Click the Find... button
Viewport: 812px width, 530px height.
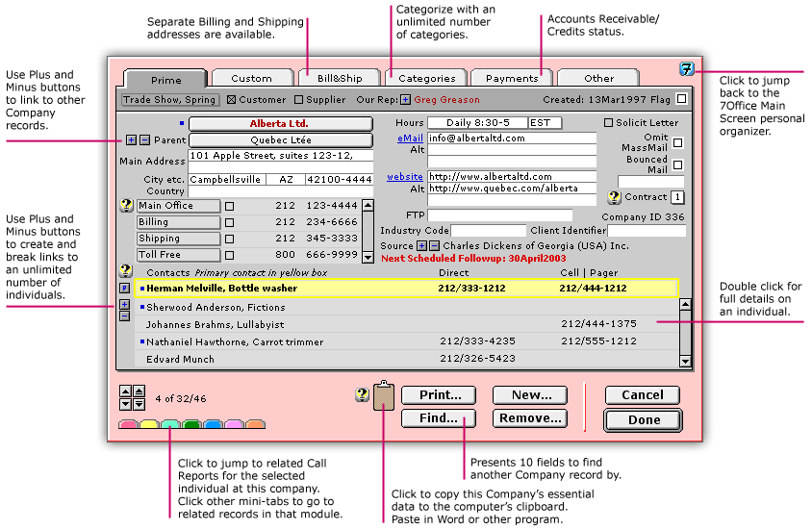(x=438, y=418)
